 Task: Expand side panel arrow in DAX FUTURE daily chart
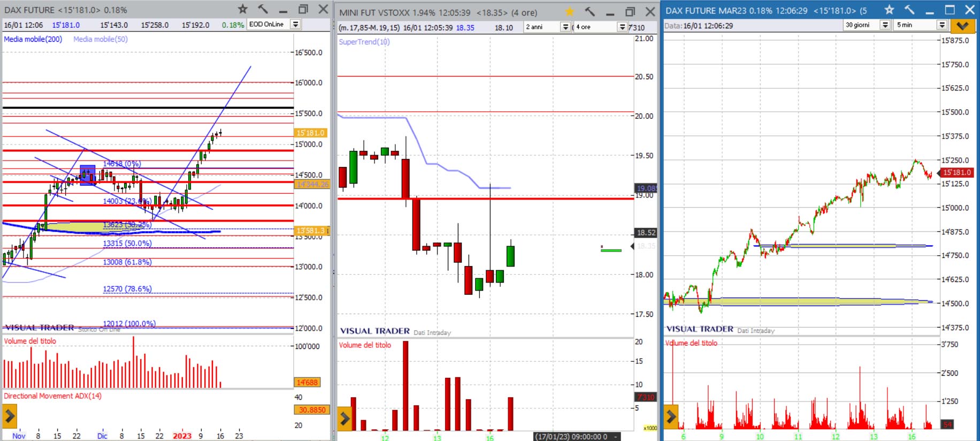pyautogui.click(x=10, y=416)
